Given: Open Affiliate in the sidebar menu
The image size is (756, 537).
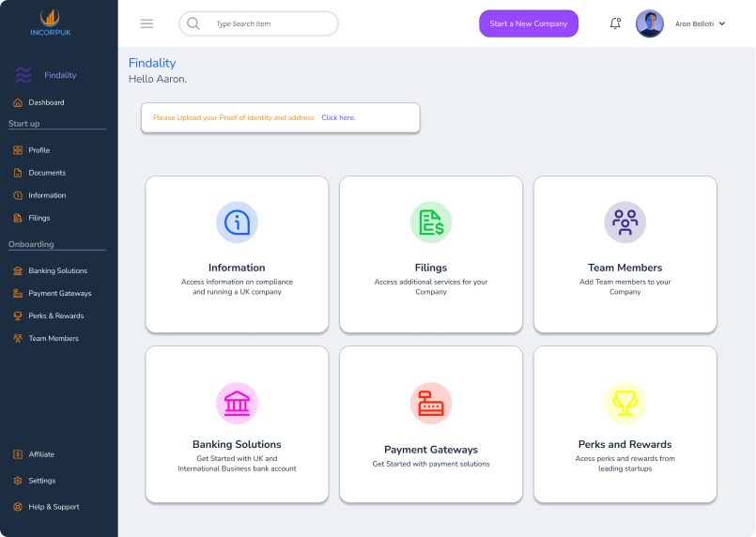Looking at the screenshot, I should pyautogui.click(x=41, y=454).
